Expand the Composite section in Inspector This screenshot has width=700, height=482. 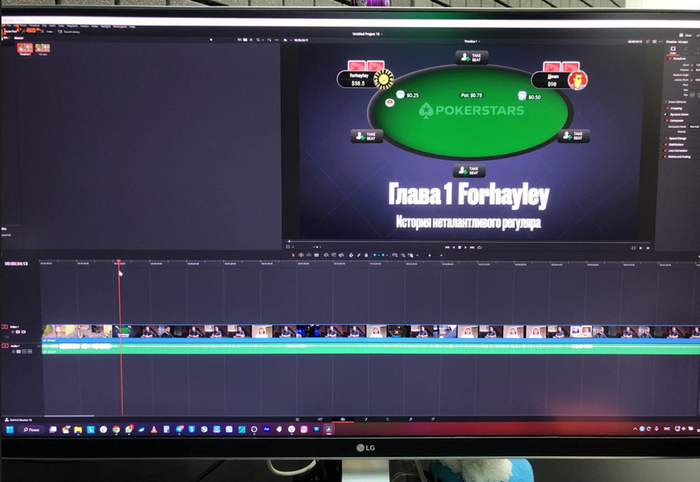(677, 120)
